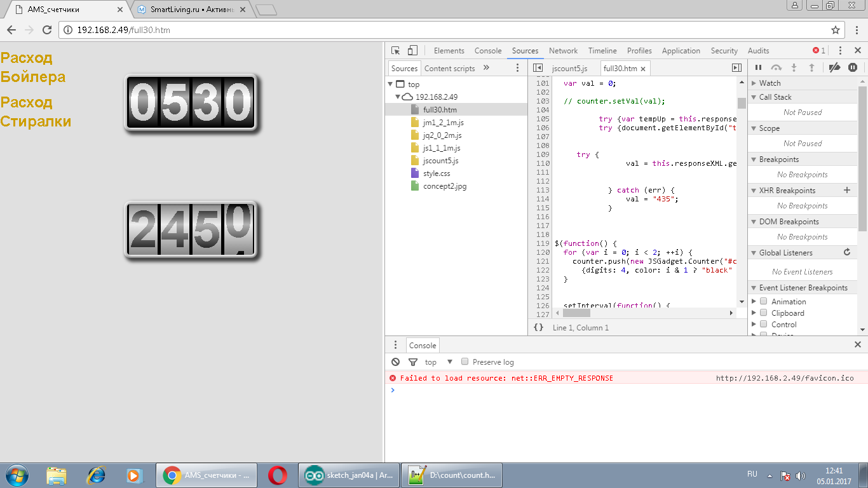Activate the inspect element picker icon
868x488 pixels.
396,51
